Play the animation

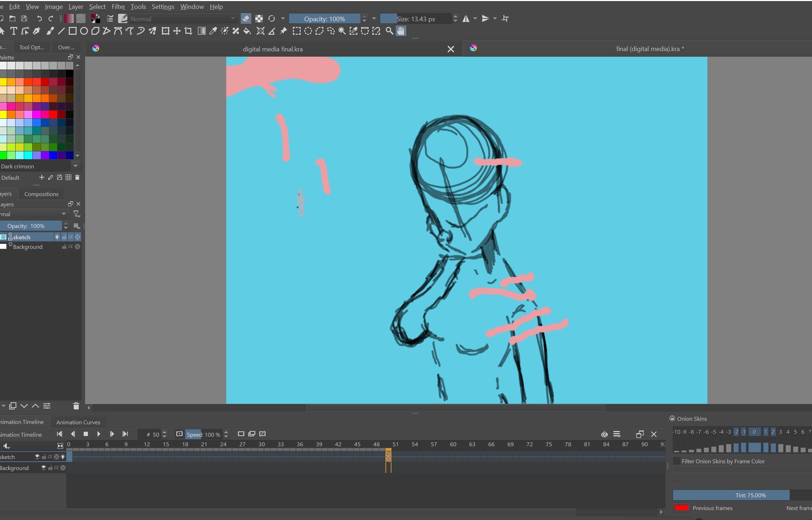[x=99, y=434]
